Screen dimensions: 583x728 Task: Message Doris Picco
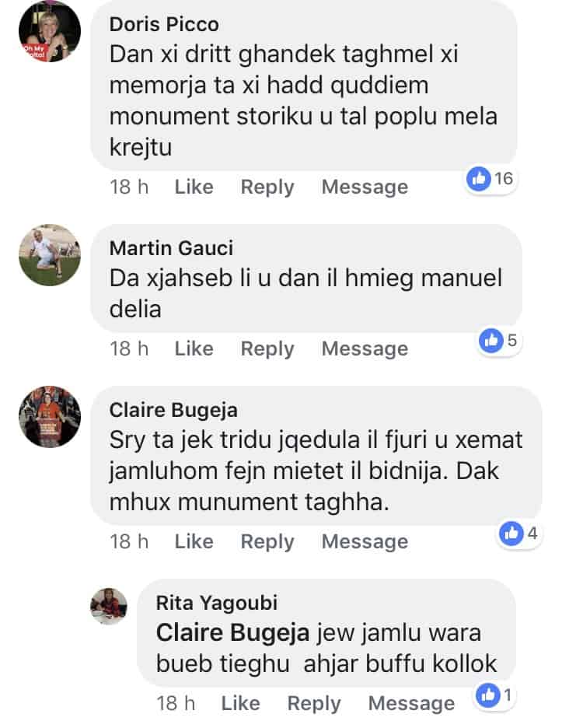(365, 187)
